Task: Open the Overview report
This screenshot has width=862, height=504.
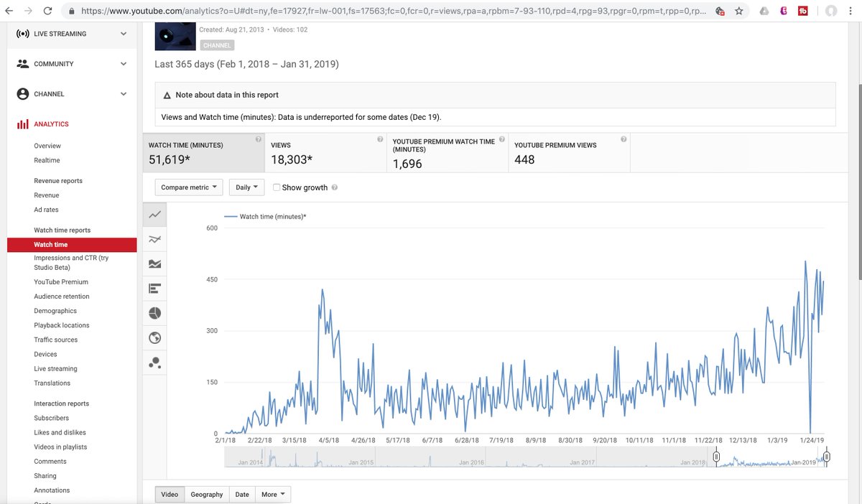Action: [x=47, y=146]
